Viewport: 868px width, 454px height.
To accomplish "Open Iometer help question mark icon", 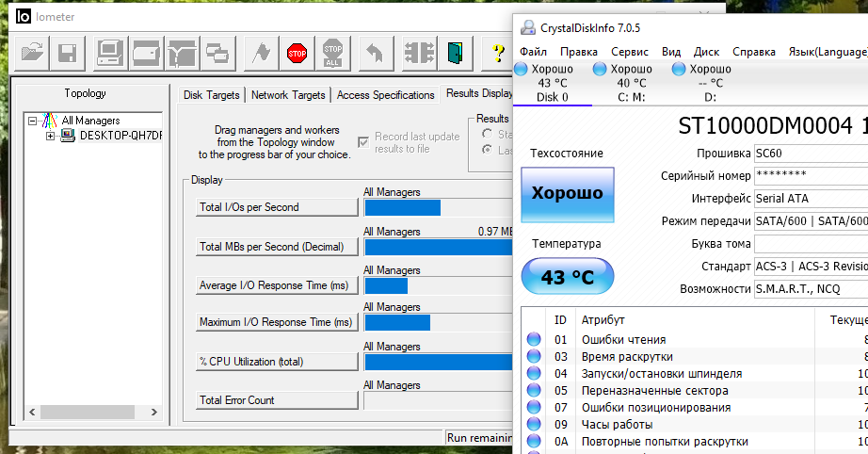I will (x=498, y=54).
